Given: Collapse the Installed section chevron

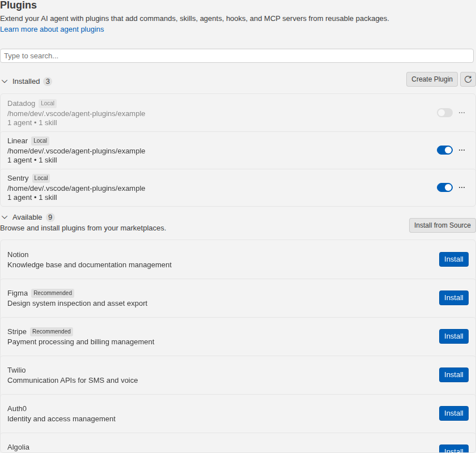Looking at the screenshot, I should (5, 82).
